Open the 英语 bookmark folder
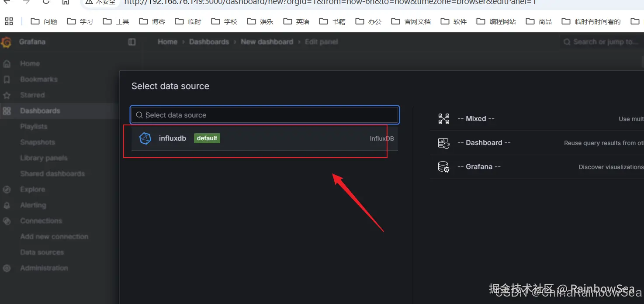The height and width of the screenshot is (304, 644). 296,21
